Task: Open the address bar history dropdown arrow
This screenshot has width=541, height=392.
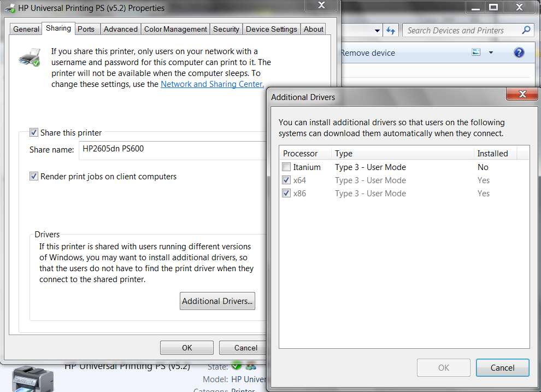Action: [378, 31]
